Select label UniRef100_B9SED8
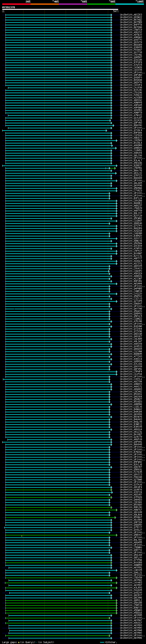Image resolution: width=146 pixels, height=644 pixels. click(x=131, y=80)
